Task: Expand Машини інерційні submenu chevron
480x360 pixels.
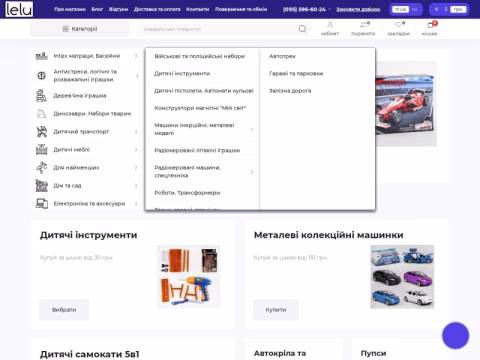Action: (252, 129)
